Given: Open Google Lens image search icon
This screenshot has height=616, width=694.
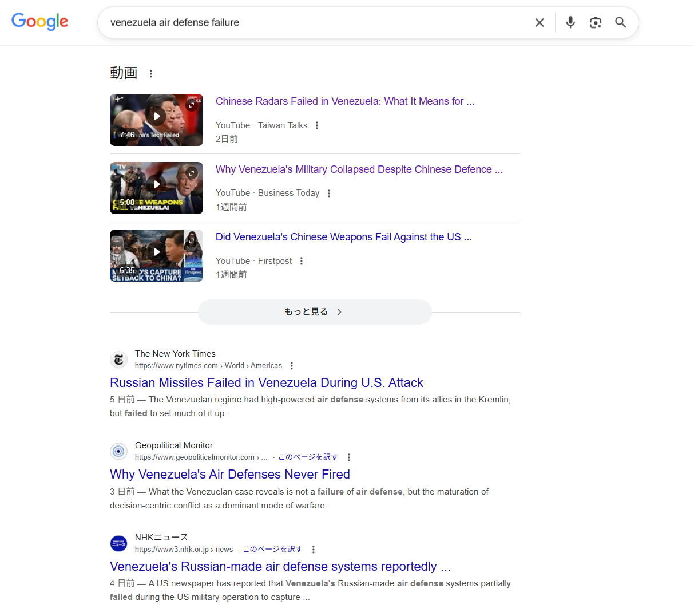Looking at the screenshot, I should (596, 22).
